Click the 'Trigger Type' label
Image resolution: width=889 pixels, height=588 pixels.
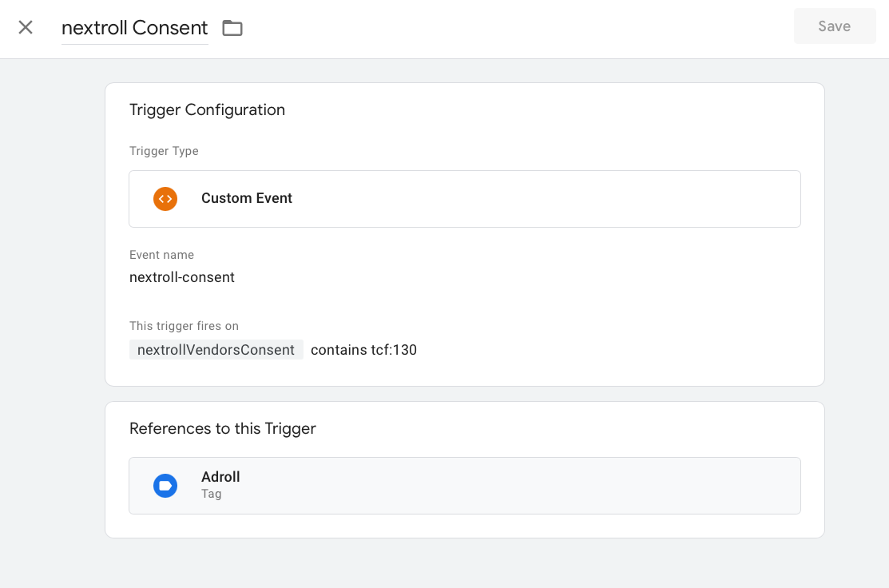point(164,151)
